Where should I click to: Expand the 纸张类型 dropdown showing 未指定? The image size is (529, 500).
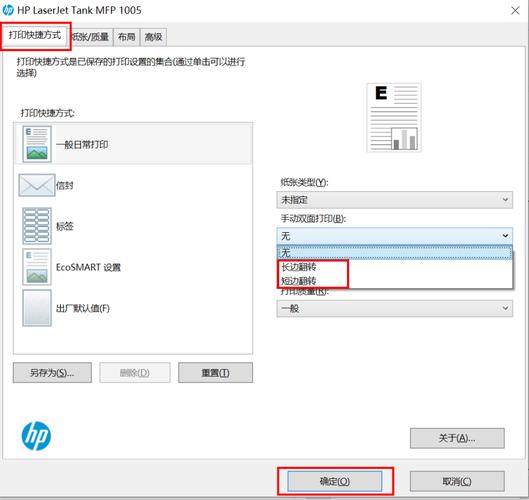[x=394, y=200]
